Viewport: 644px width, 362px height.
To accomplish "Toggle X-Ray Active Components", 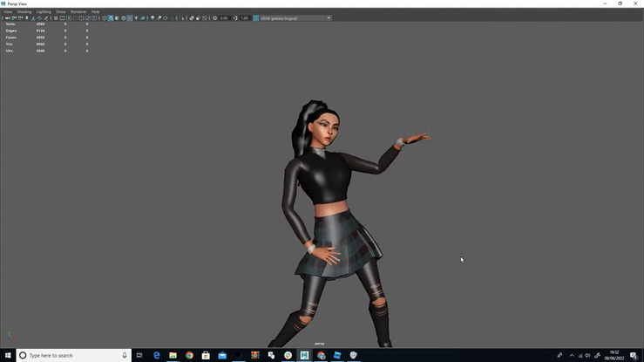I will [198, 18].
